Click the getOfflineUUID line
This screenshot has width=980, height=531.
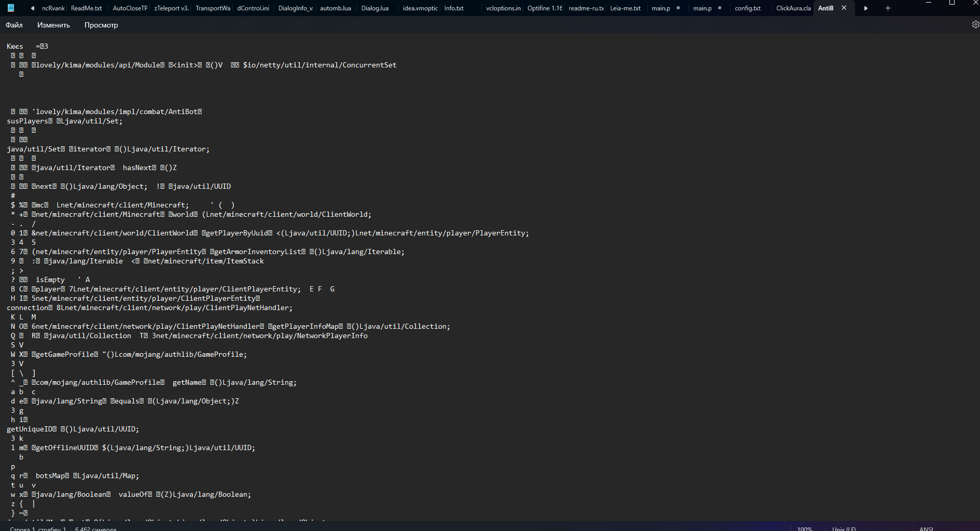133,448
